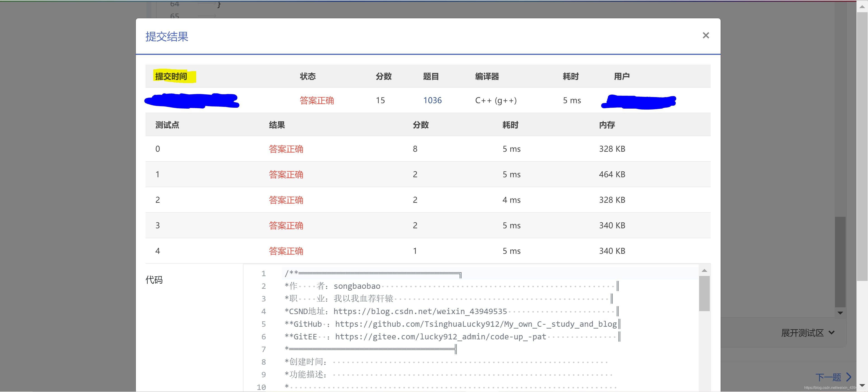This screenshot has height=392, width=868.
Task: Click compiler value C++ (g++)
Action: [496, 100]
